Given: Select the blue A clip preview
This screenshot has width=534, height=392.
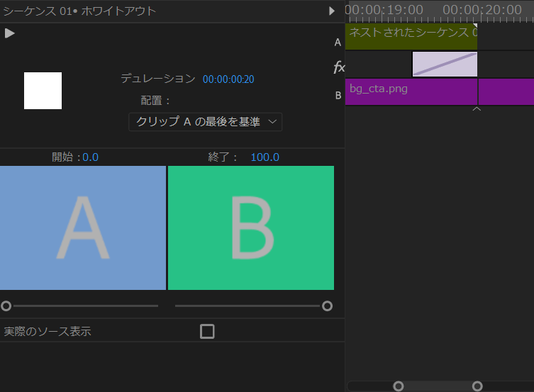Looking at the screenshot, I should click(82, 228).
